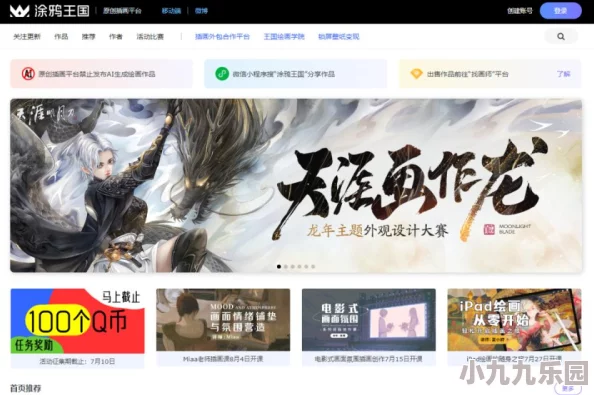Click the 微信小程序 share notice text

tap(284, 74)
